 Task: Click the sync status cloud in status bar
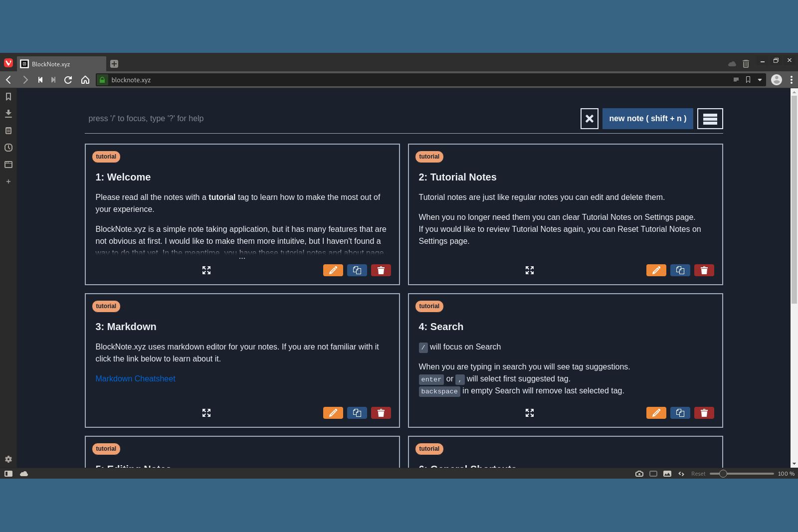point(24,474)
